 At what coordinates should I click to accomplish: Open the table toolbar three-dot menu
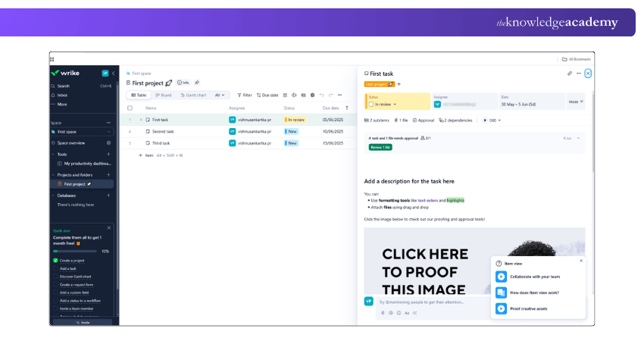pos(339,95)
